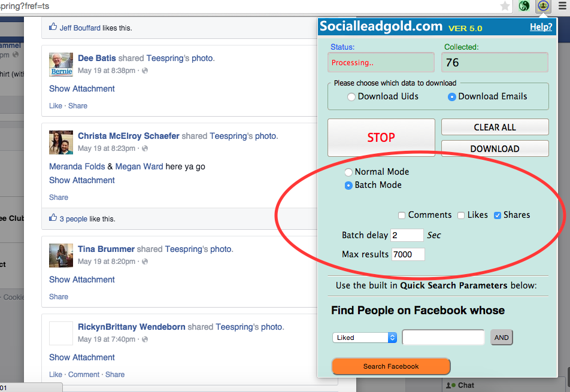Viewport: 570px width, 392px height.
Task: Open the green swirl browser extension icon
Action: (x=524, y=6)
